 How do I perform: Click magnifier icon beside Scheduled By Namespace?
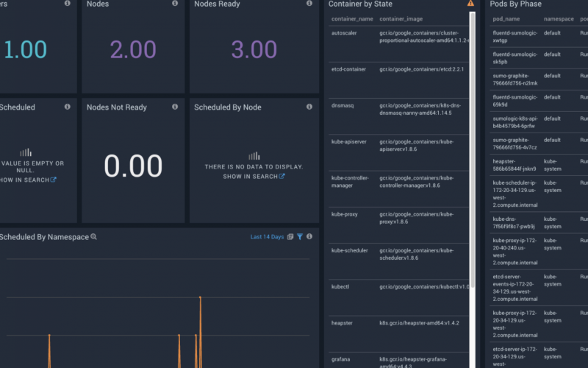(93, 237)
